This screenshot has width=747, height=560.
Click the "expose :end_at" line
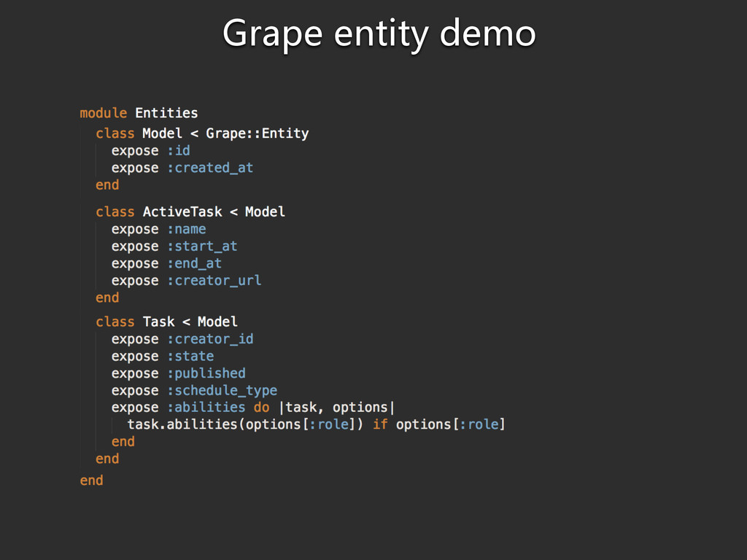pyautogui.click(x=166, y=263)
